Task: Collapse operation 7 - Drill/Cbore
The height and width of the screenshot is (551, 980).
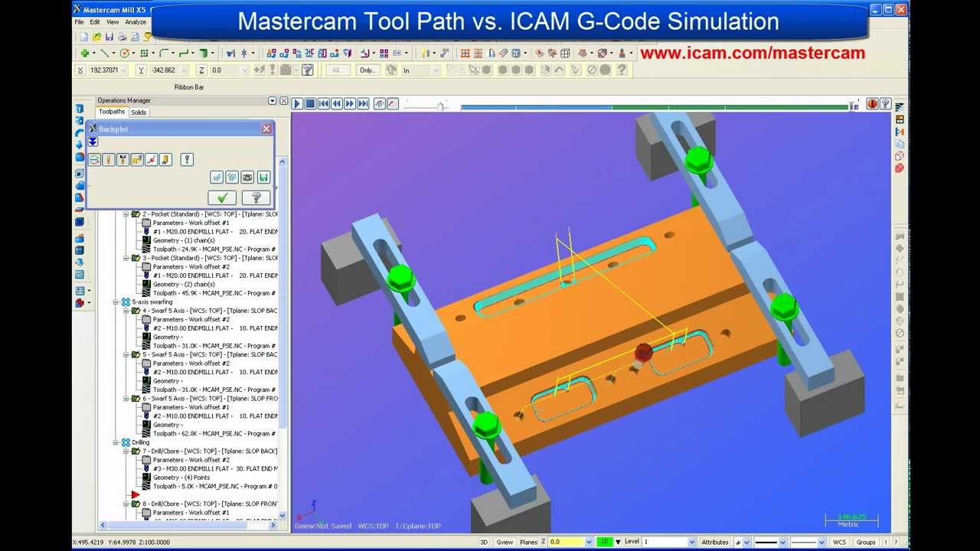Action: [126, 452]
